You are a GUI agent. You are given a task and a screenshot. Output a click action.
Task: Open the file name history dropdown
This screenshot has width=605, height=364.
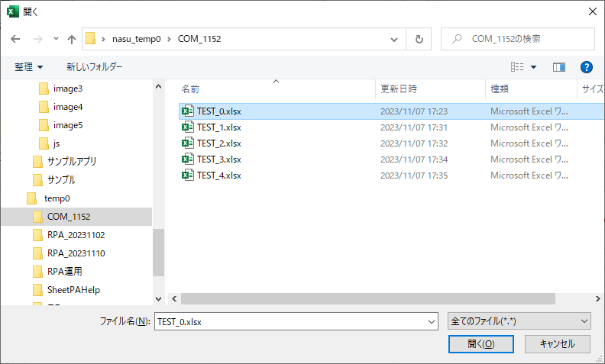[x=431, y=322]
